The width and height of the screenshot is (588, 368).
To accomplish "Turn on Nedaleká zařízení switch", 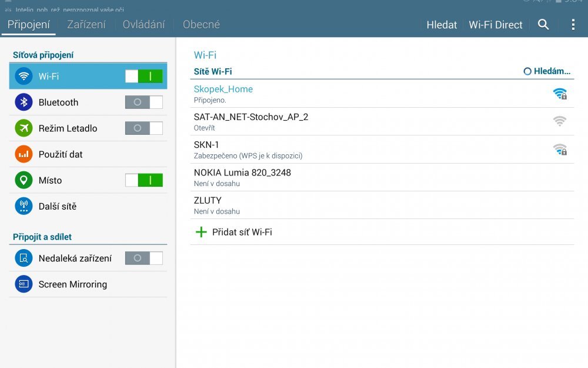I will [143, 258].
